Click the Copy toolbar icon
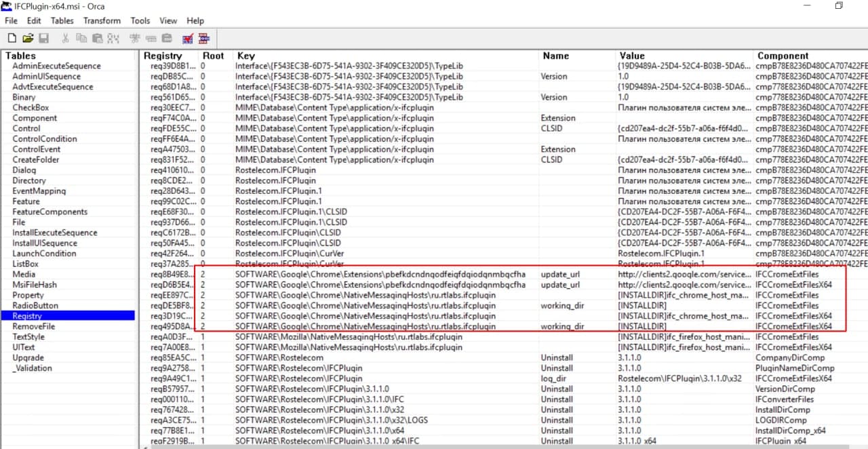The image size is (868, 449). [81, 39]
